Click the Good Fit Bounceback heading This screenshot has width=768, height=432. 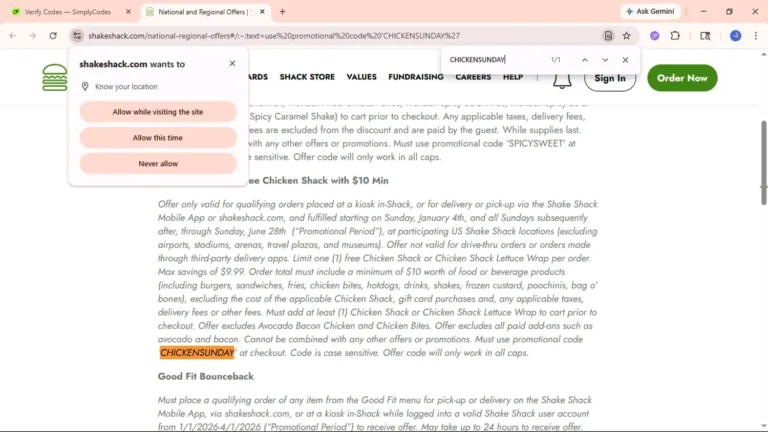click(206, 376)
